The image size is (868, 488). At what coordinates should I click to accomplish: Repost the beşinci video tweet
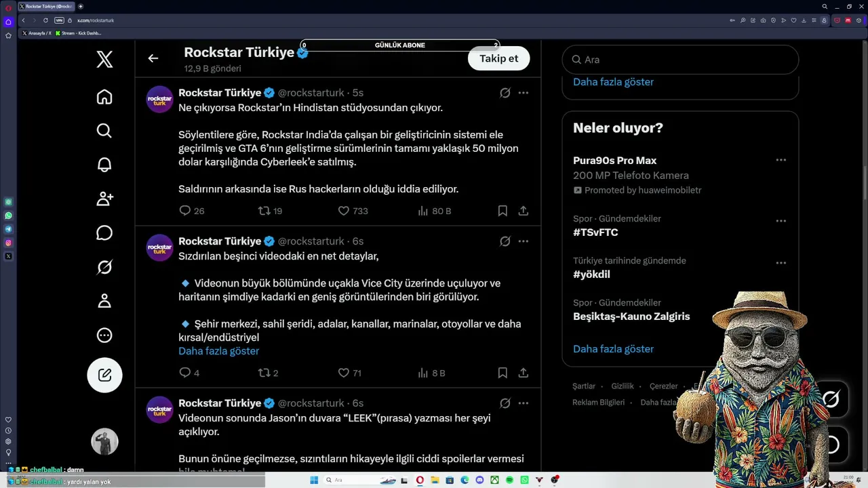coord(264,373)
